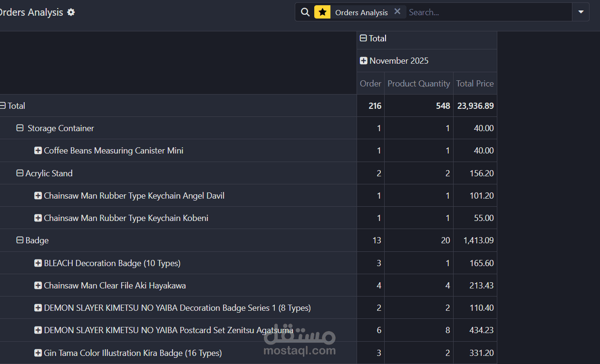Click into the Search input field
This screenshot has width=600, height=364.
(x=489, y=12)
